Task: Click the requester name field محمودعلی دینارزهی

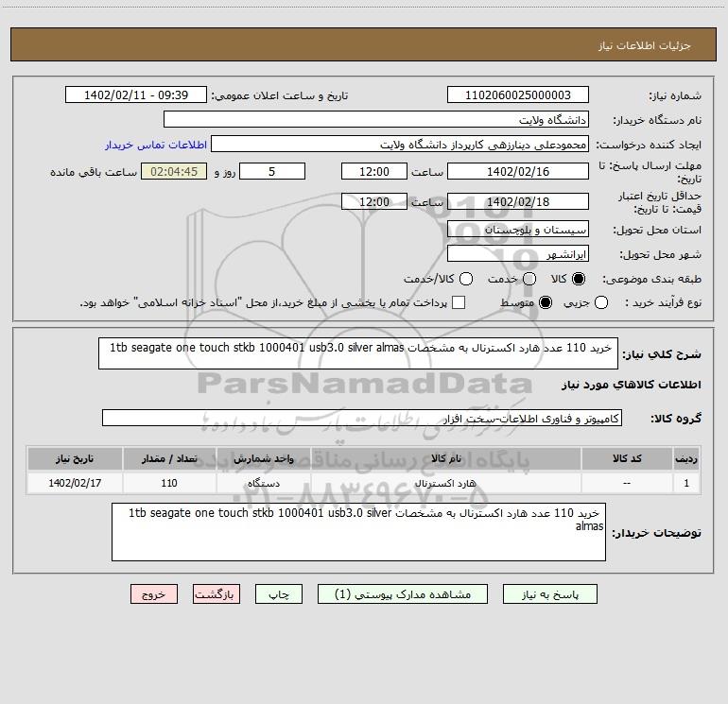Action: click(x=400, y=145)
